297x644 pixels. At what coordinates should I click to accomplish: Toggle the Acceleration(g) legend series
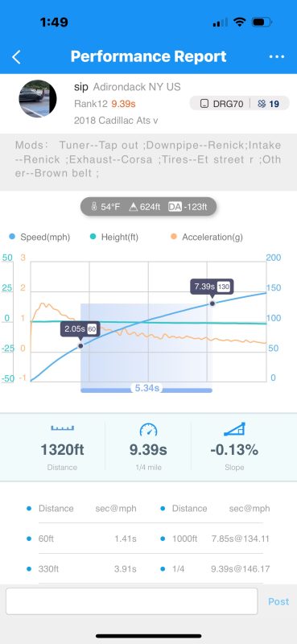click(206, 237)
